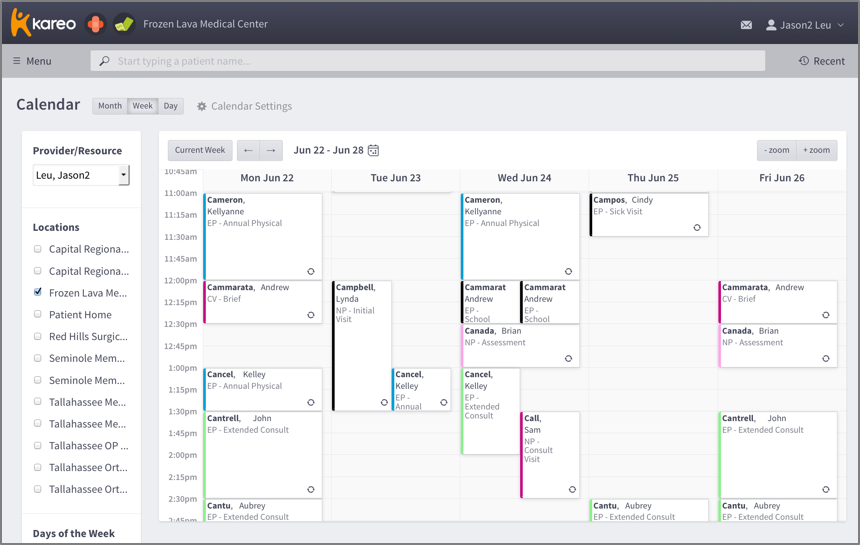
Task: Open the date picker calendar icon
Action: [374, 150]
